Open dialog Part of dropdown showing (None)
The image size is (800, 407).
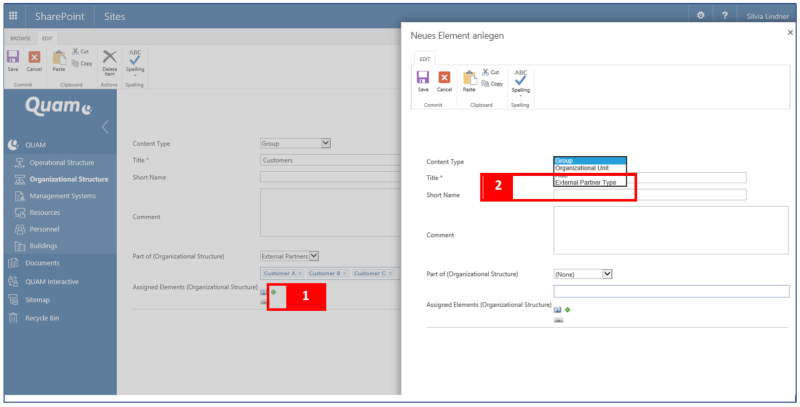606,273
